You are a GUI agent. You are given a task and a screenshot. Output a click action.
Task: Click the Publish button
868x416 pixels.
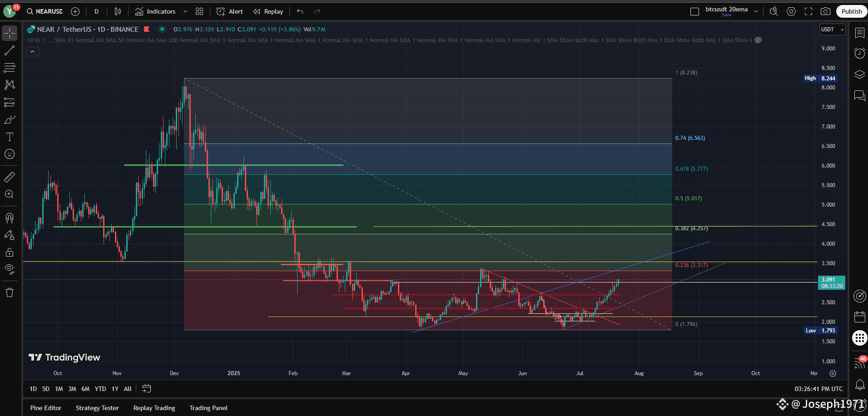(x=851, y=11)
